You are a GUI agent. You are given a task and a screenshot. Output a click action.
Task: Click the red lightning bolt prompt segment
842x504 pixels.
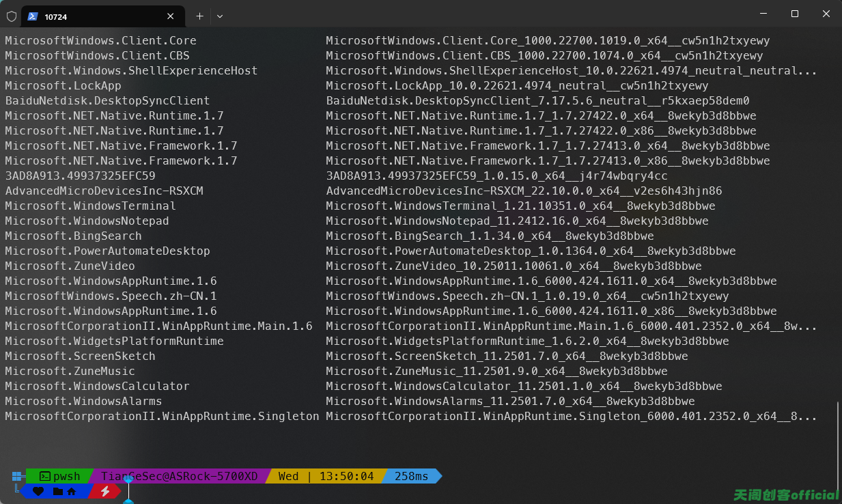coord(105,491)
